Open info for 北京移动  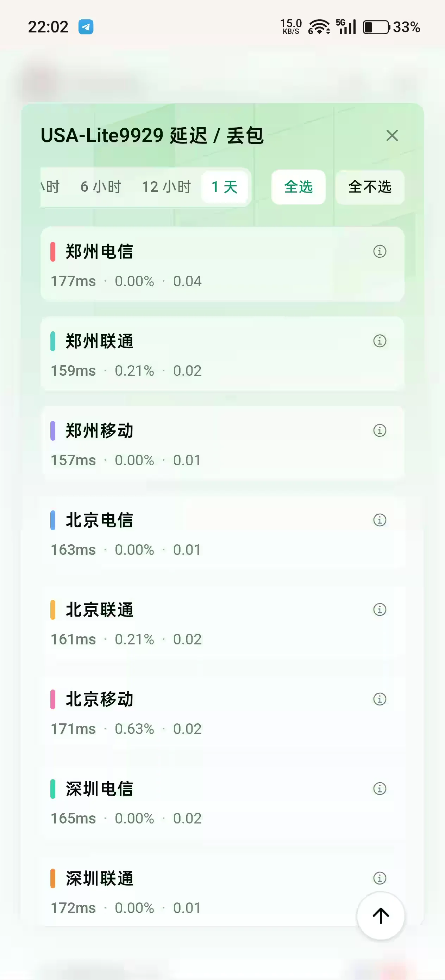click(x=380, y=699)
